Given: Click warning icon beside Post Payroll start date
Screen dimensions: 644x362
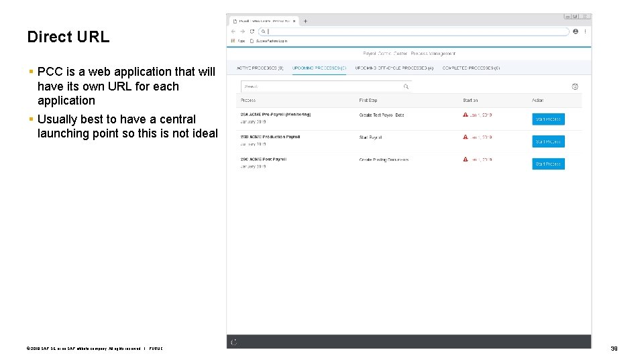Looking at the screenshot, I should click(466, 160).
